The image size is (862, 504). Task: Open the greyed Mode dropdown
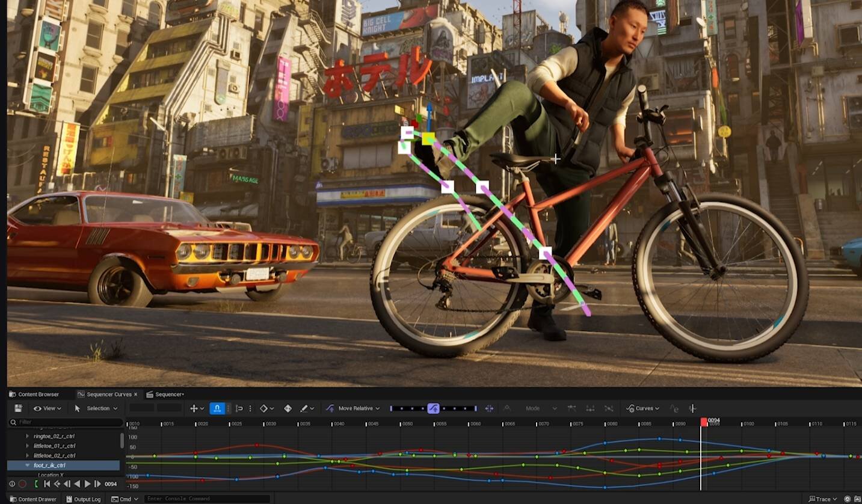(x=540, y=408)
